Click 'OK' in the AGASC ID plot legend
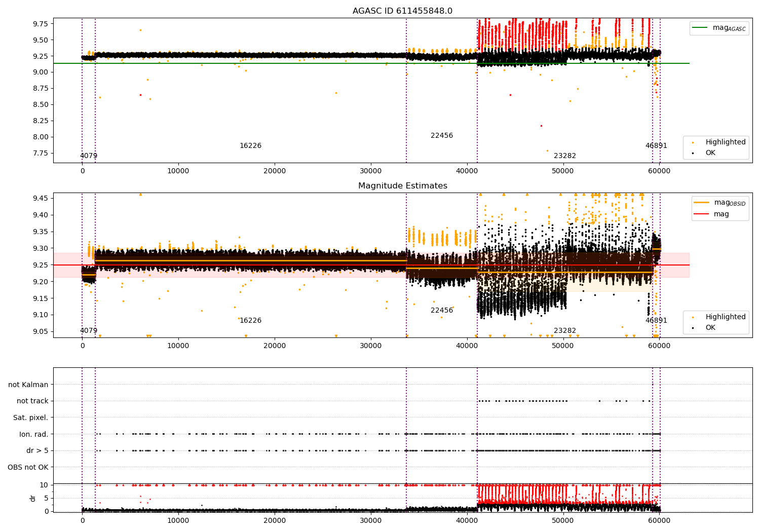Viewport: 760px width, 532px height. (710, 153)
